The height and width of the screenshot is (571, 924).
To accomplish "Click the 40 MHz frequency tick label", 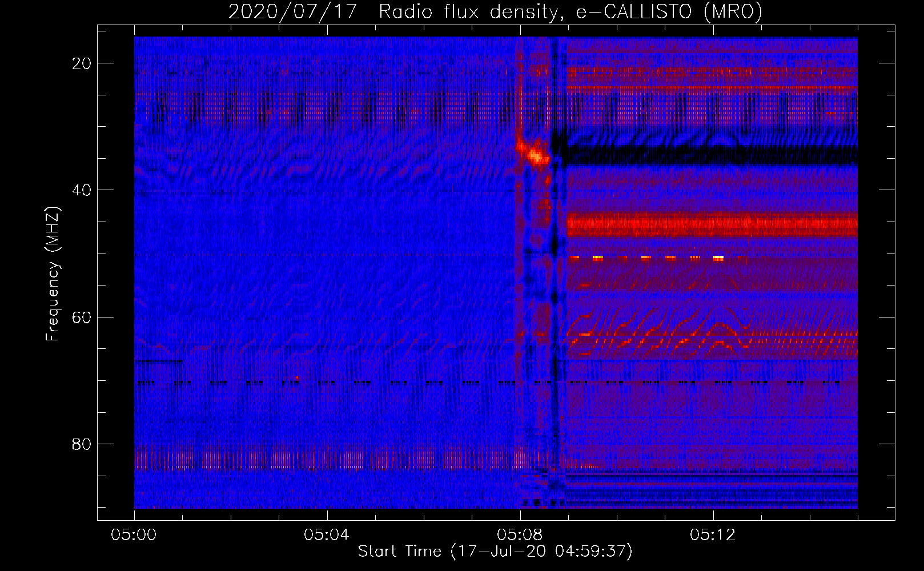I will (82, 190).
